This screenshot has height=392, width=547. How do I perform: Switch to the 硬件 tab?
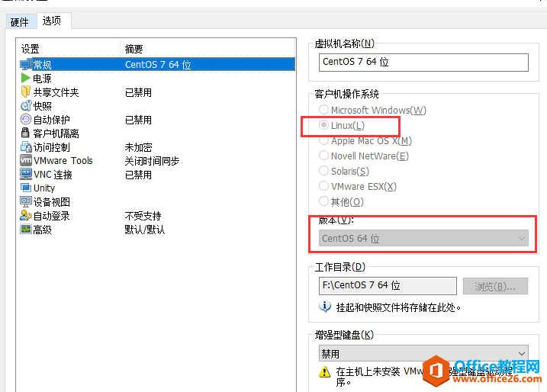click(20, 22)
